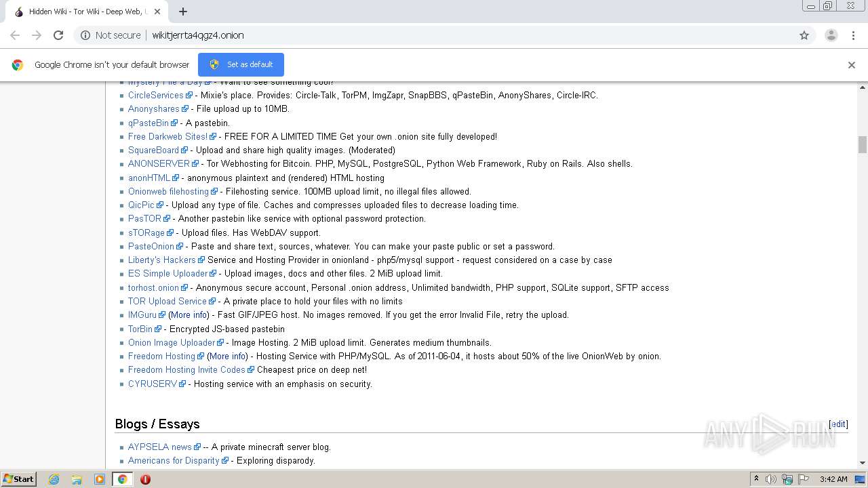Open the Chrome profile avatar menu
Image resolution: width=868 pixels, height=488 pixels.
coord(831,35)
